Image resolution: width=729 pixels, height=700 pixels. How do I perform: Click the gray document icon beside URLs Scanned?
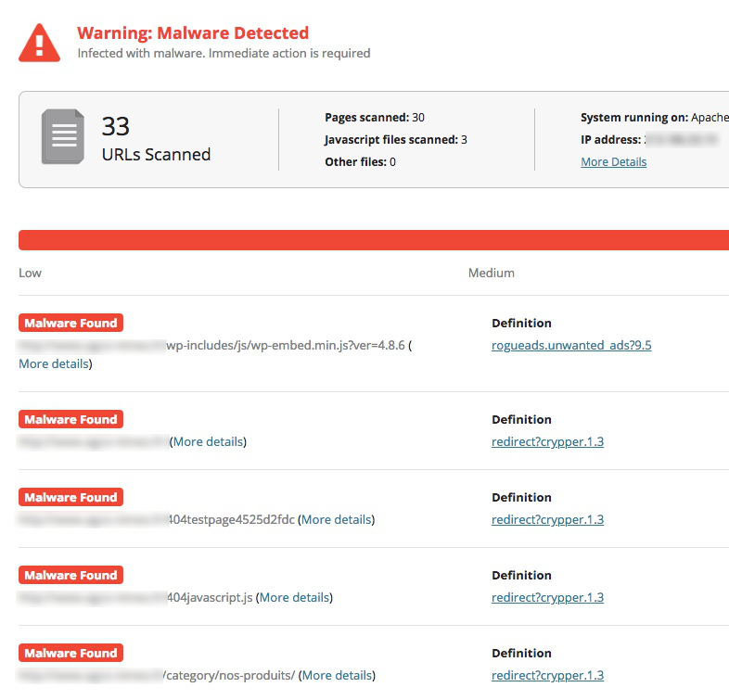(62, 137)
